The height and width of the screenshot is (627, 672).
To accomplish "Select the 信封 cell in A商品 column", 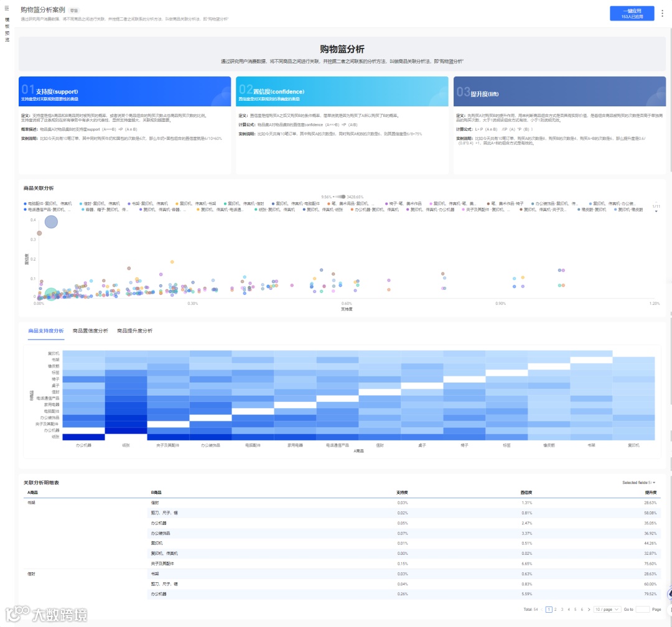I will 31,574.
